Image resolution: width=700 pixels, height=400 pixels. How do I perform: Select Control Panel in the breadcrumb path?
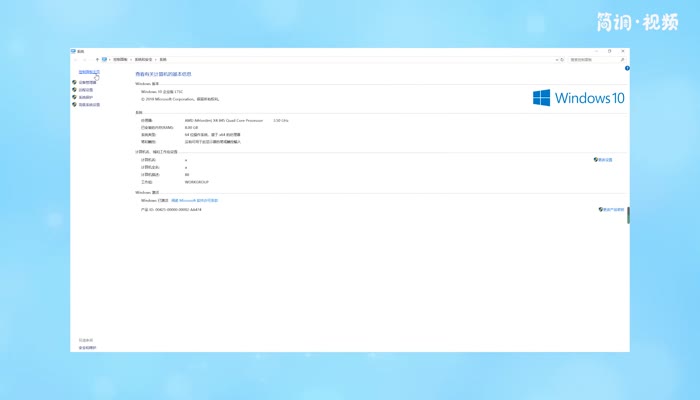tap(119, 60)
